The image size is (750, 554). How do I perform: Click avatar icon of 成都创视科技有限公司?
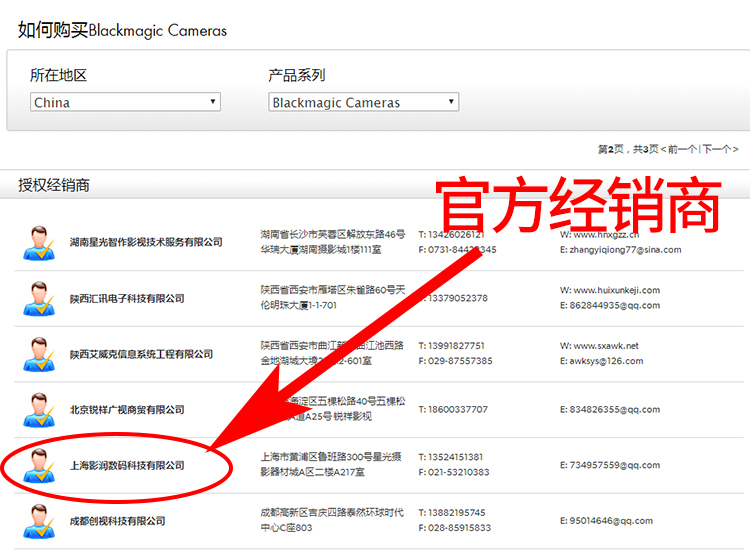[x=39, y=521]
